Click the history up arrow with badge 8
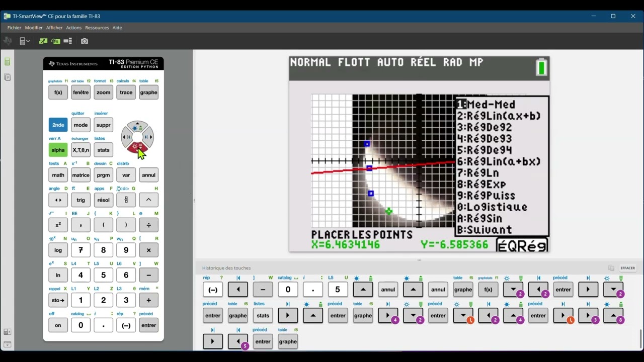The width and height of the screenshot is (644, 362). click(x=613, y=315)
